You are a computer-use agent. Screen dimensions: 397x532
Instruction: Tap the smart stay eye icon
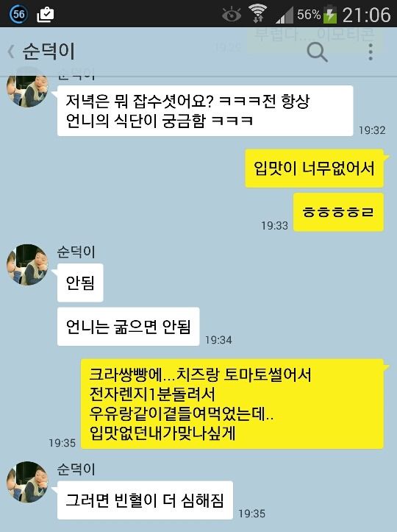pyautogui.click(x=232, y=14)
